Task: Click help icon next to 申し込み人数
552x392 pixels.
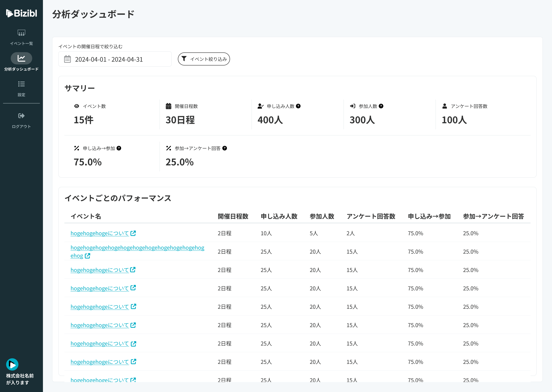Action: pos(298,106)
